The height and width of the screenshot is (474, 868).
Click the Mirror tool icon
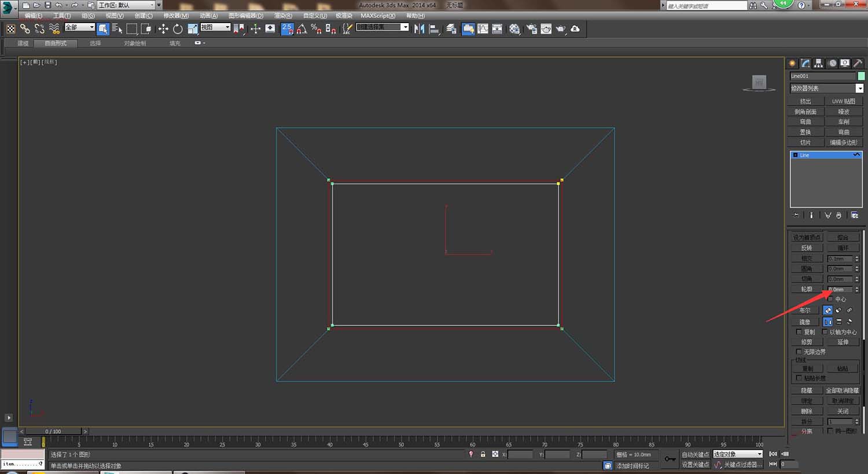(x=420, y=29)
